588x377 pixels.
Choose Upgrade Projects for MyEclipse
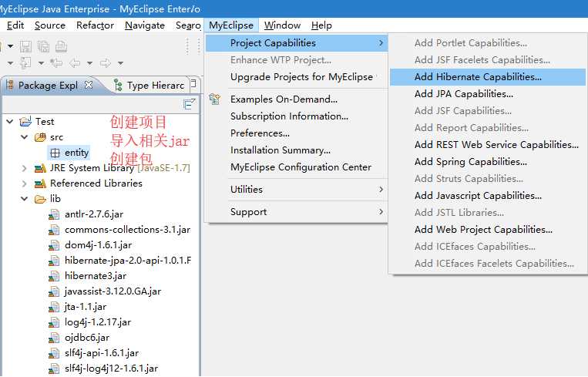click(297, 77)
